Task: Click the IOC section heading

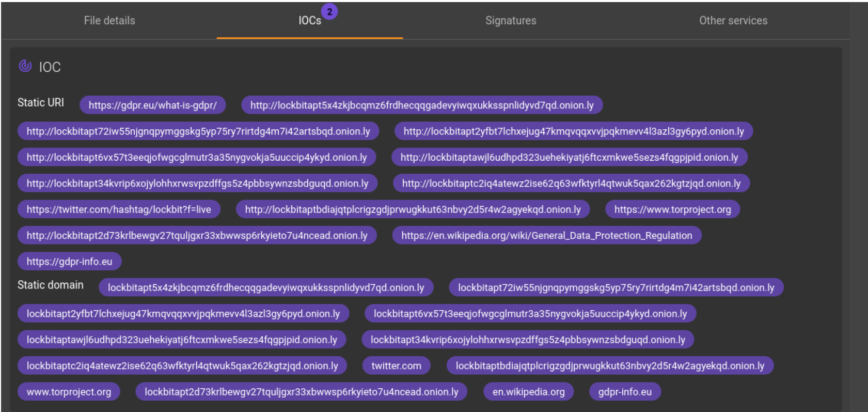Action: pyautogui.click(x=50, y=67)
